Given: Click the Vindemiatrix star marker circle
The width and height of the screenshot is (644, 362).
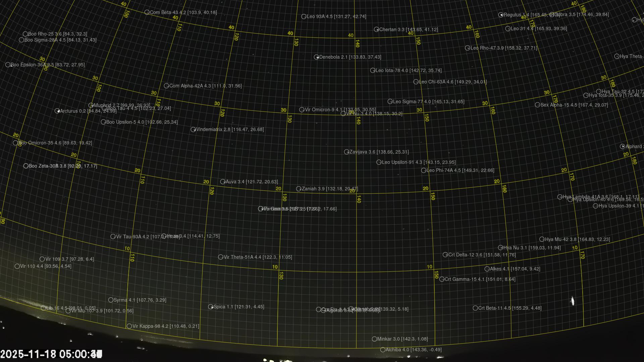Looking at the screenshot, I should 193,129.
